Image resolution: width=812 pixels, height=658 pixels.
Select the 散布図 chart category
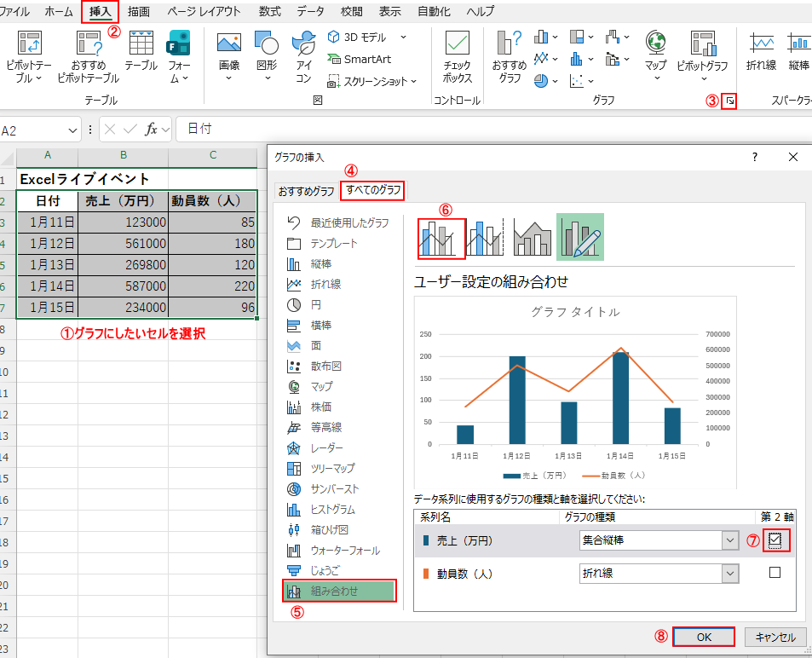(x=325, y=366)
